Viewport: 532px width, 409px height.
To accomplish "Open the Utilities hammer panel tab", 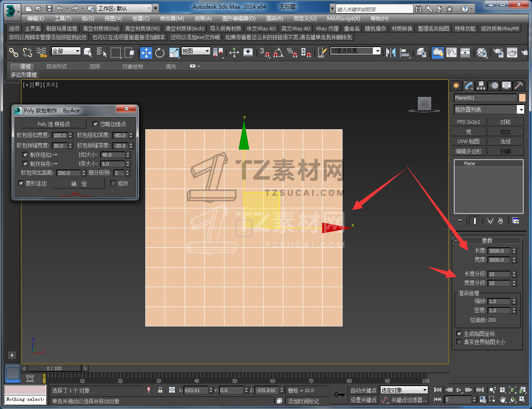I will coord(519,85).
